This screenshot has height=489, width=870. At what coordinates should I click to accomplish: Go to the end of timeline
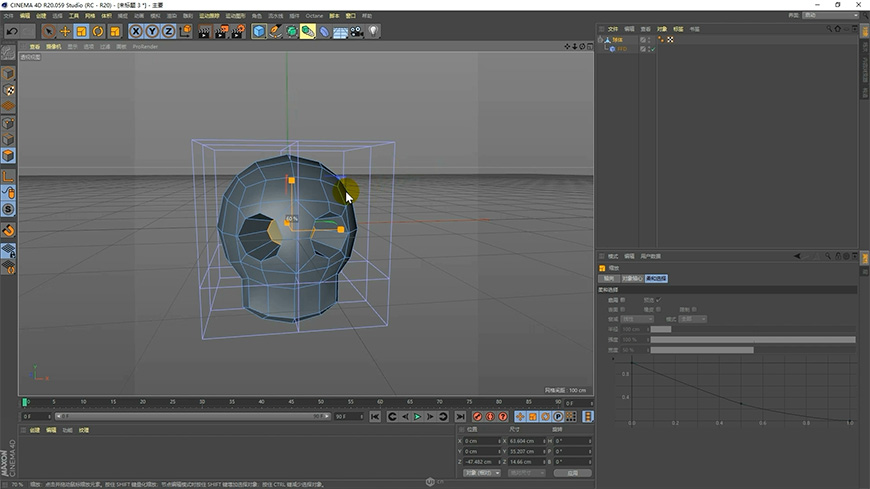(x=460, y=416)
